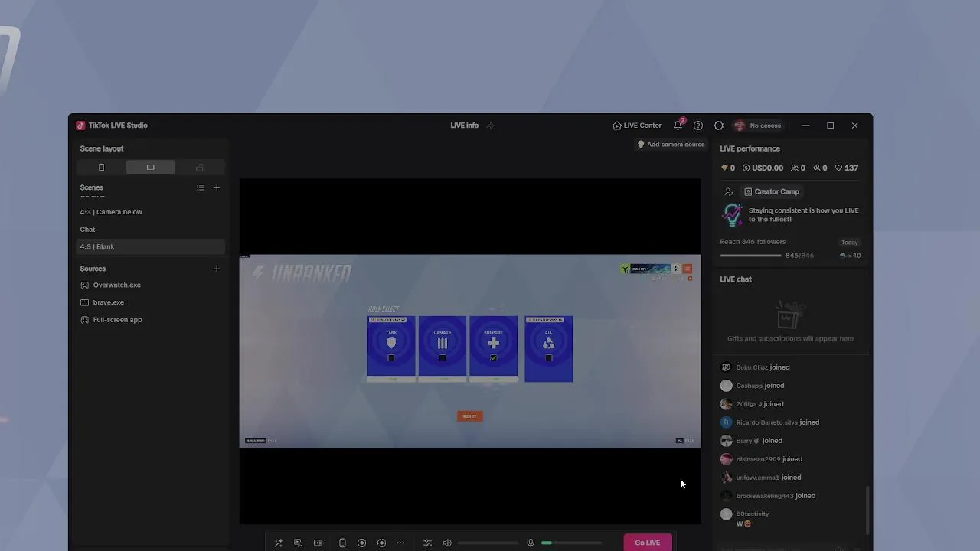Open the settings gear icon in title bar
This screenshot has width=980, height=551.
[718, 126]
